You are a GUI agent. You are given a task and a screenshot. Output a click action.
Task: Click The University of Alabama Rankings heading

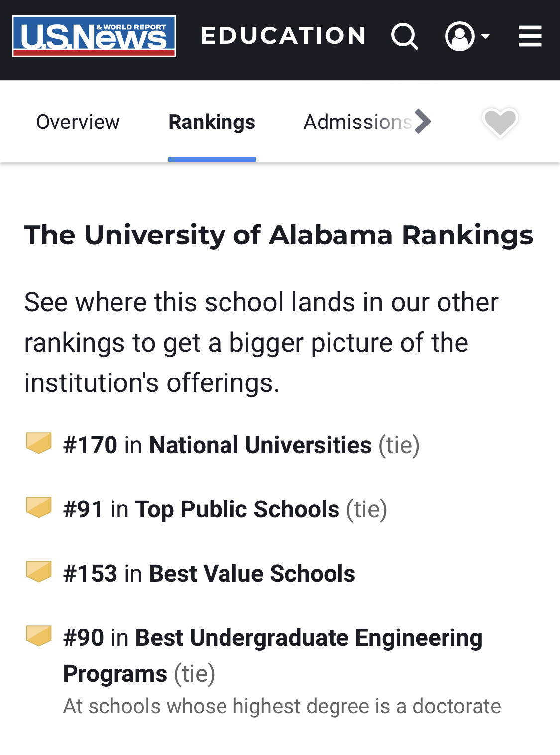(278, 235)
